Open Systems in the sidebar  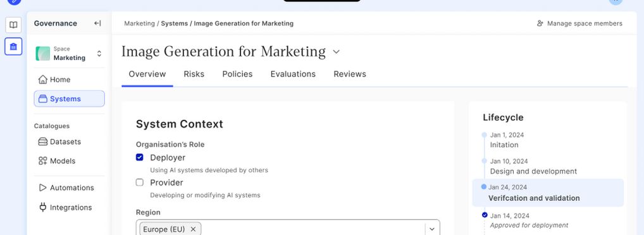69,99
